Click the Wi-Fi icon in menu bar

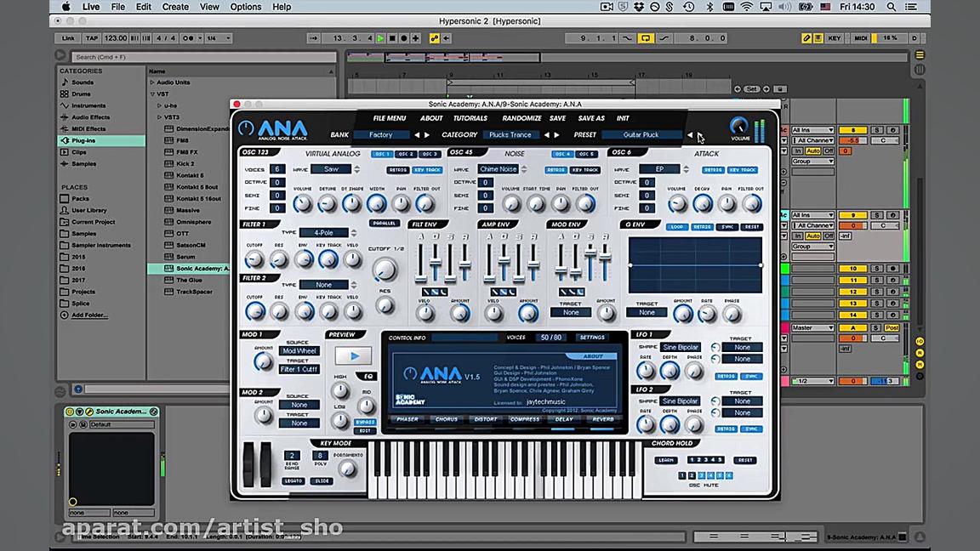tap(746, 7)
